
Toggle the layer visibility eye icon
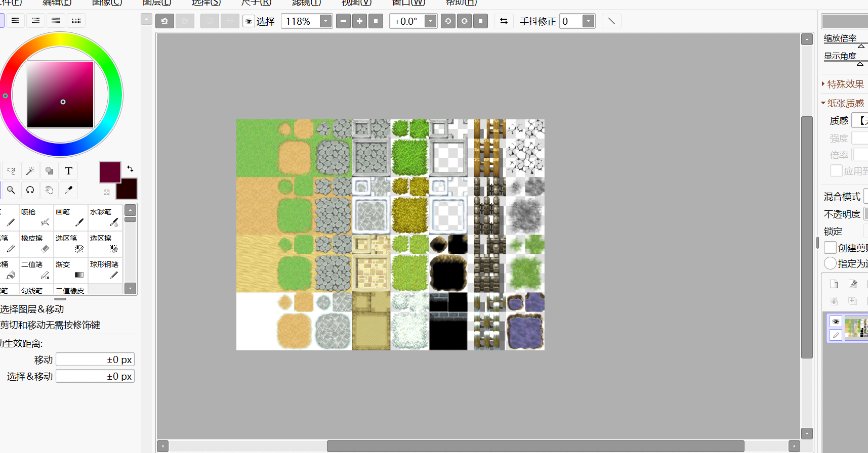(x=836, y=322)
